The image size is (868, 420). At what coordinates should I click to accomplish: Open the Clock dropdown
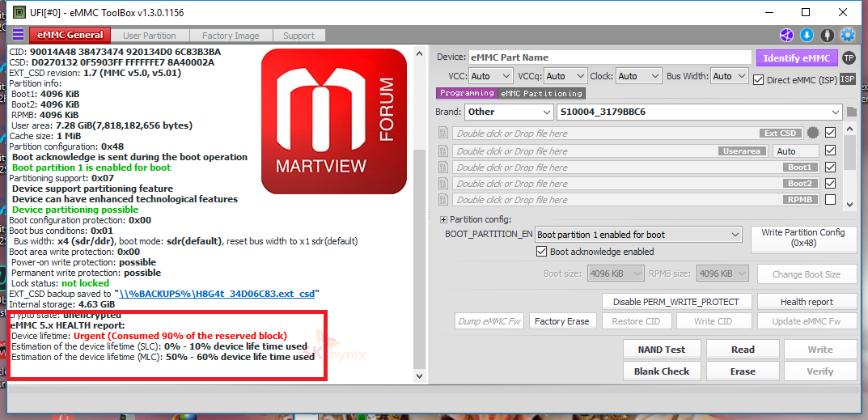click(639, 76)
